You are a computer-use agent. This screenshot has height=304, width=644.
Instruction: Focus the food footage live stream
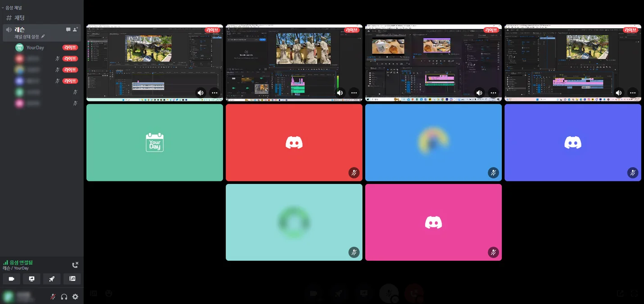(433, 63)
